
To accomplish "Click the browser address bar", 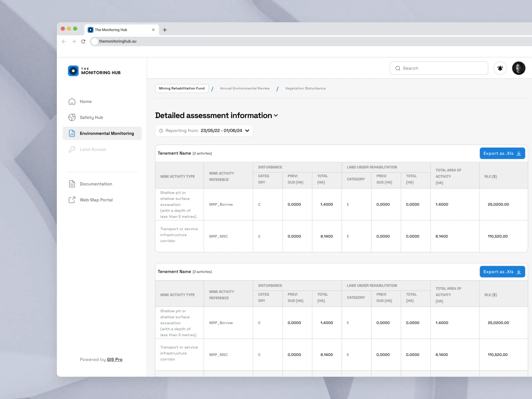I will click(x=311, y=41).
